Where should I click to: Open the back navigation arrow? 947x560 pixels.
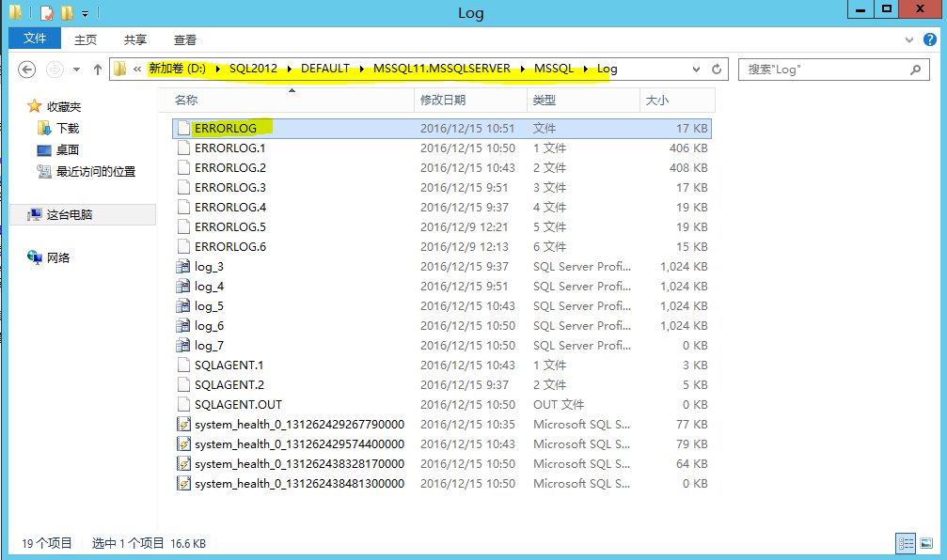[26, 69]
